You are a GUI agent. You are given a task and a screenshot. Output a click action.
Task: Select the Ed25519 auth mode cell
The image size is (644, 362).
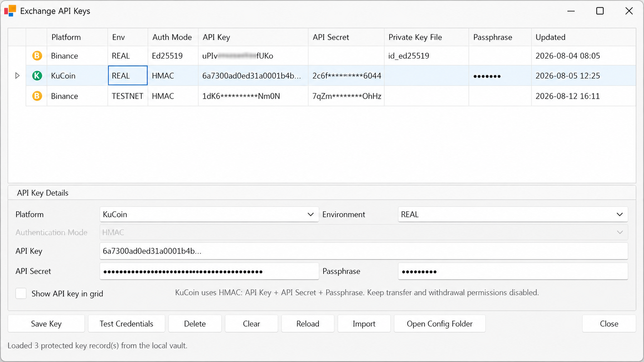coord(173,56)
